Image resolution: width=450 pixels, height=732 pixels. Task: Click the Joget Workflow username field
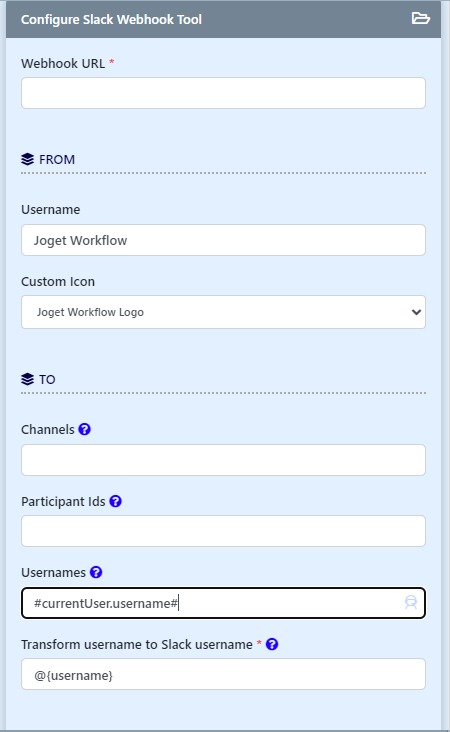tap(223, 240)
